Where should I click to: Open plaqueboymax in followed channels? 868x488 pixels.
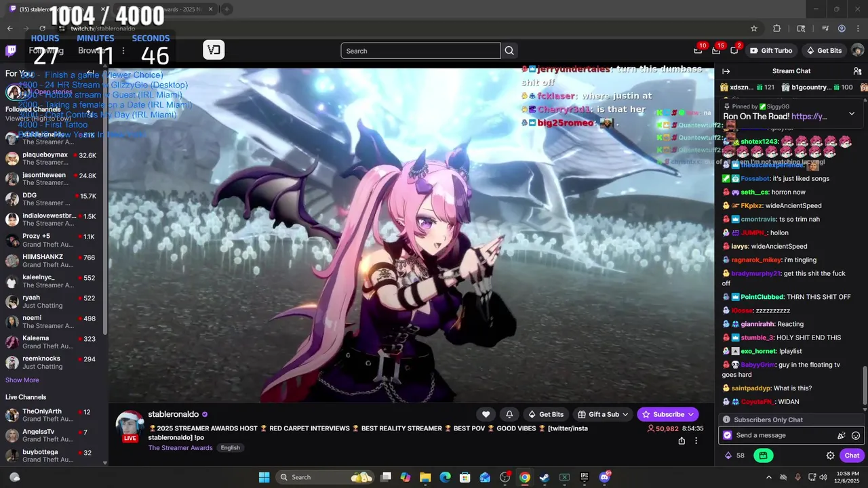(54, 159)
